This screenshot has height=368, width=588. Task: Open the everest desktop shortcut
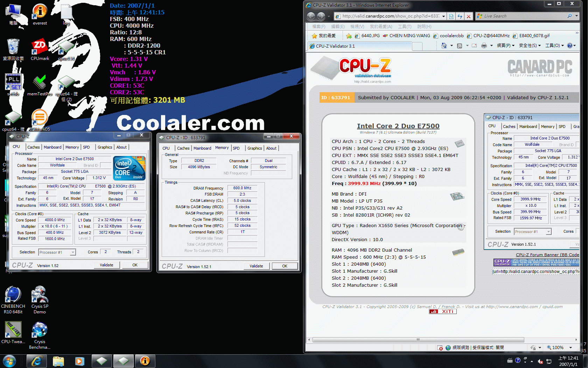coord(40,14)
